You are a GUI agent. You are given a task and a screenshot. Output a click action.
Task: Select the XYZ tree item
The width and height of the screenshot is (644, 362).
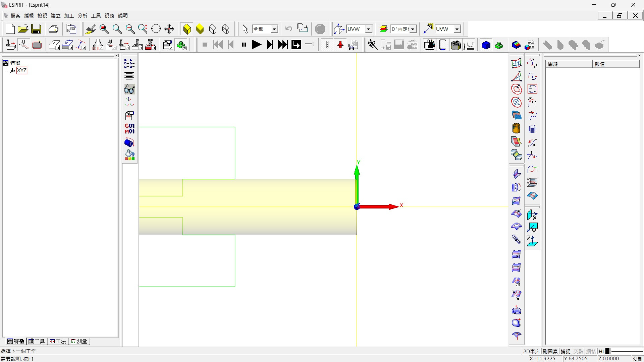click(22, 70)
